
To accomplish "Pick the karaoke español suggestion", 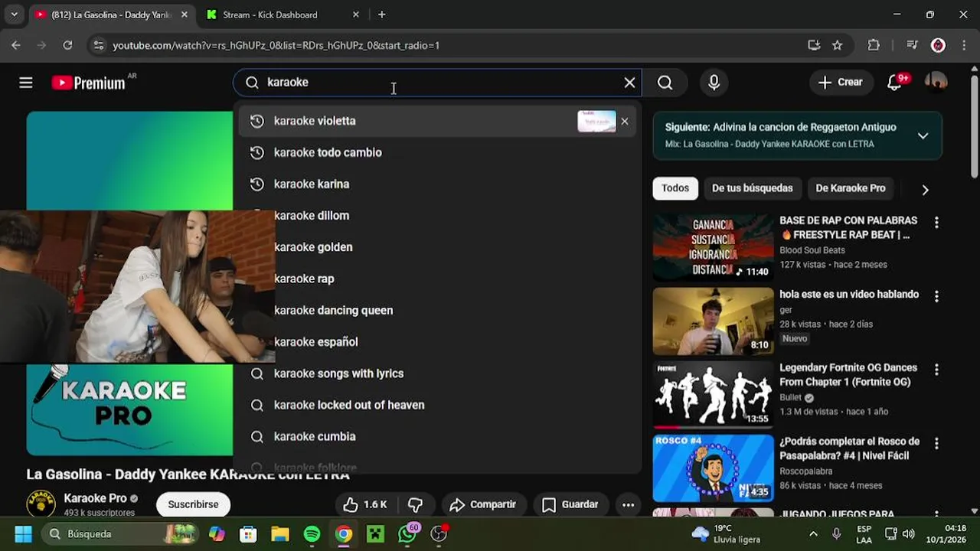I will point(437,342).
